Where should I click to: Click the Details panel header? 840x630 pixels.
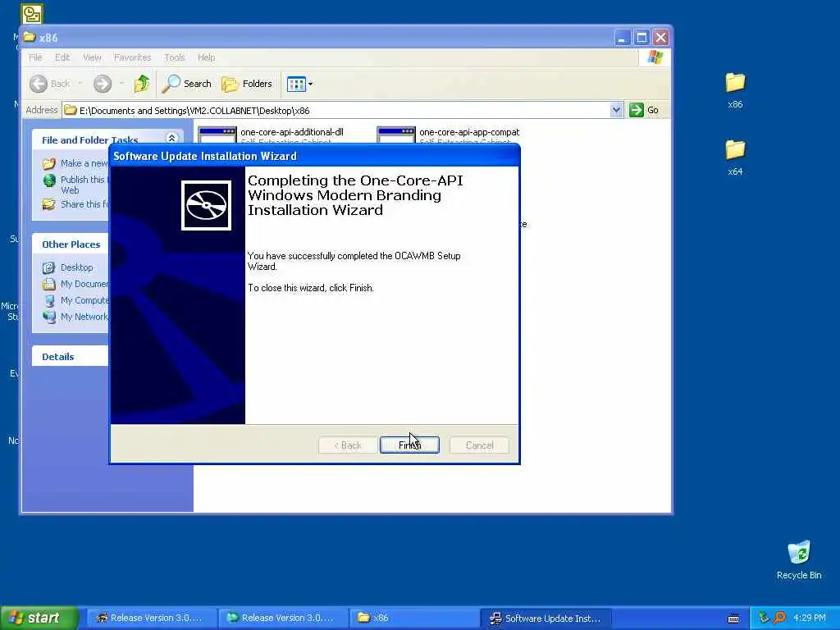click(x=71, y=357)
